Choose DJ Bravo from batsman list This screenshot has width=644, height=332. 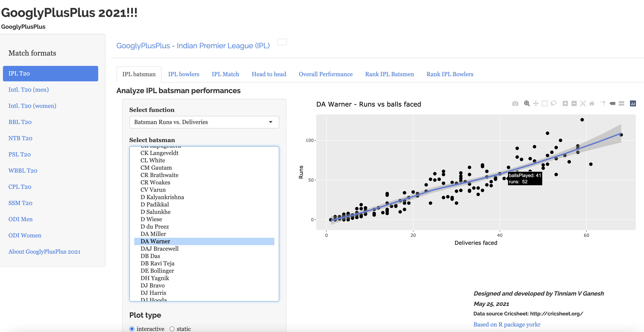click(152, 285)
